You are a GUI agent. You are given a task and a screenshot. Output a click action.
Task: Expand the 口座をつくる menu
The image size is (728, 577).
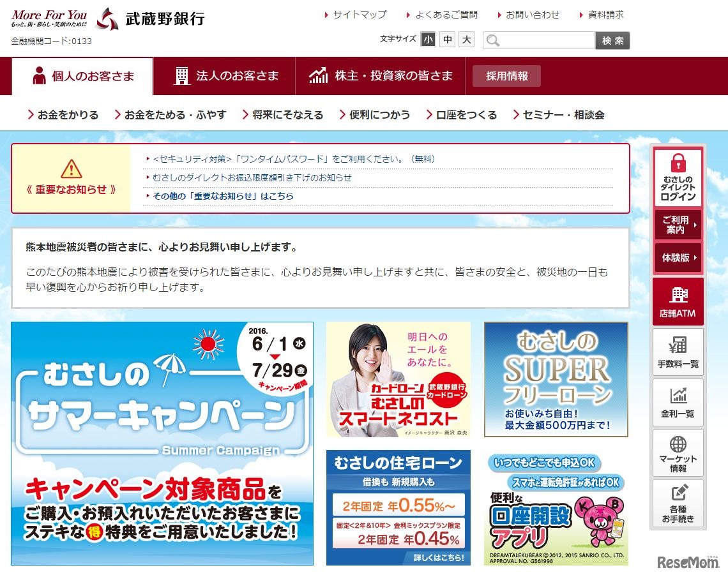(x=462, y=115)
